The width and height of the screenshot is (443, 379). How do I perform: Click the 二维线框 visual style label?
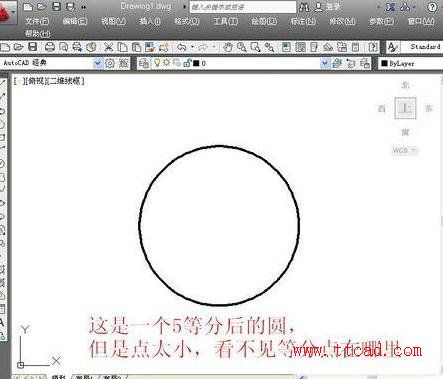click(66, 81)
